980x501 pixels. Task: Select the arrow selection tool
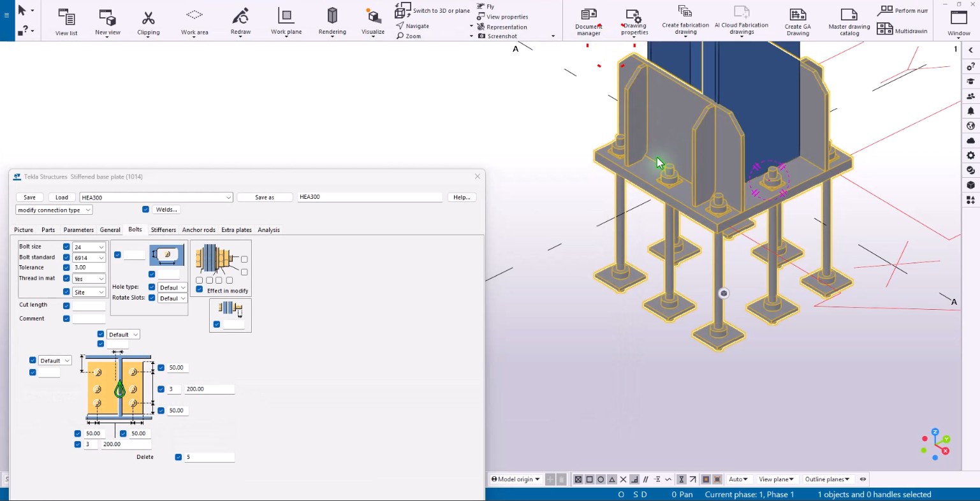(x=22, y=10)
